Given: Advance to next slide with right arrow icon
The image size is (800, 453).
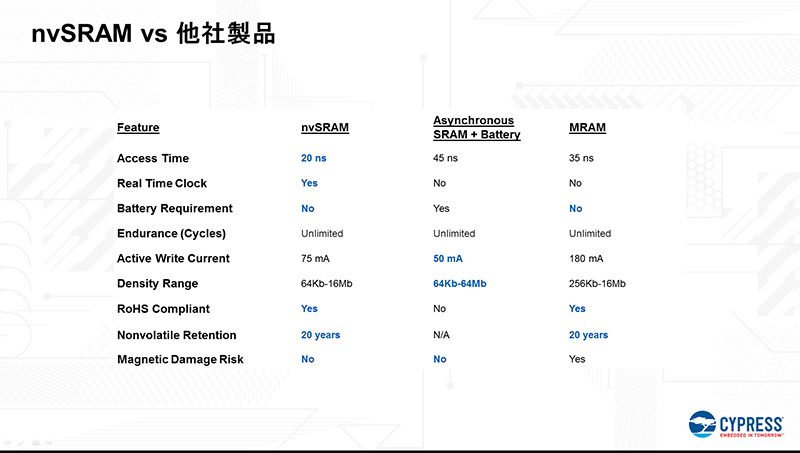Looking at the screenshot, I should click(x=49, y=442).
